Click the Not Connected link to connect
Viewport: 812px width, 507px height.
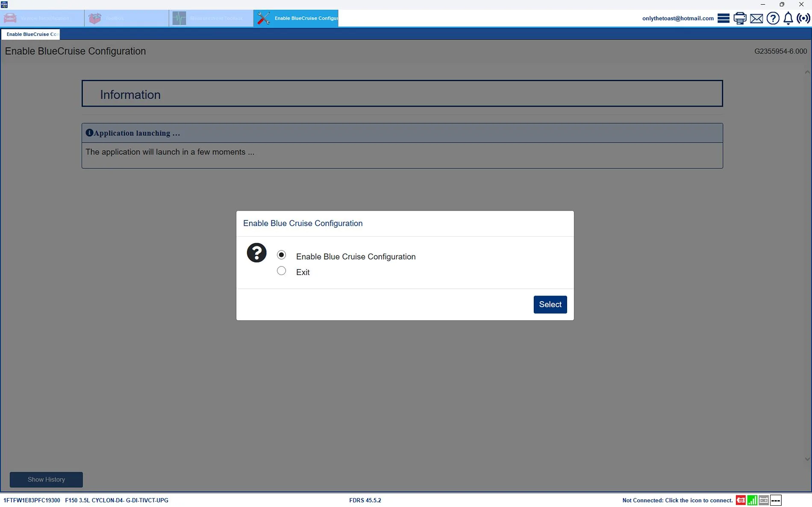coord(677,500)
